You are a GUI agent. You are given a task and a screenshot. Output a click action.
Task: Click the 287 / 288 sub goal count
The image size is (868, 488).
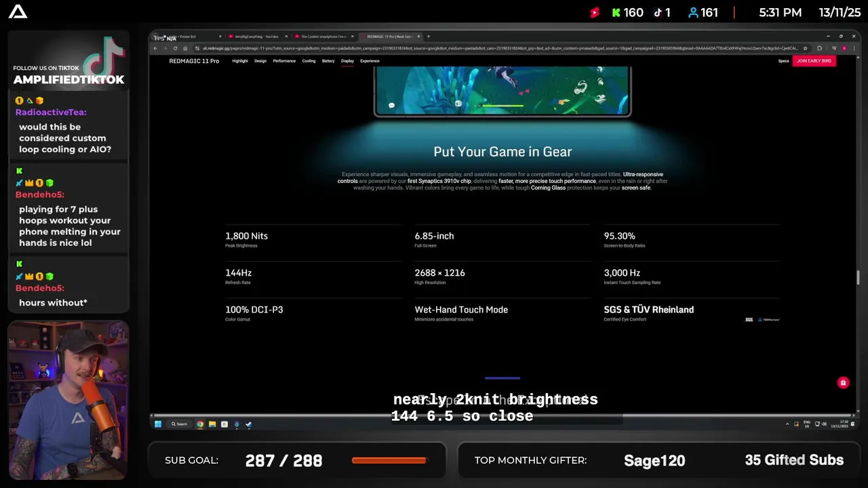click(x=283, y=461)
